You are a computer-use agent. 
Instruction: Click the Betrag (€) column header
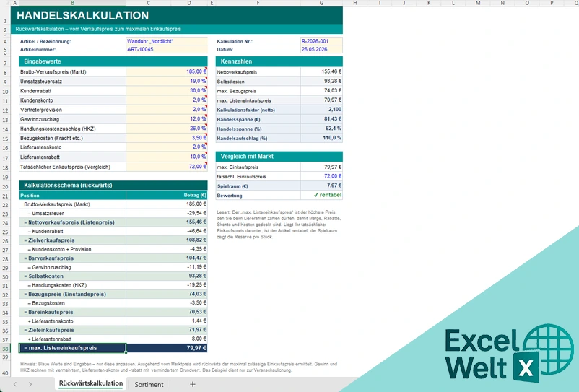(167, 195)
